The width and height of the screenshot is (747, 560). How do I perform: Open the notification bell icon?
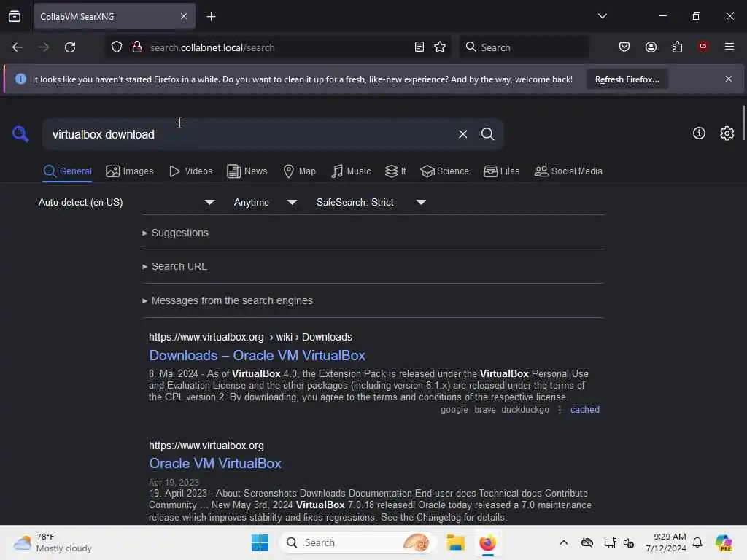point(697,542)
